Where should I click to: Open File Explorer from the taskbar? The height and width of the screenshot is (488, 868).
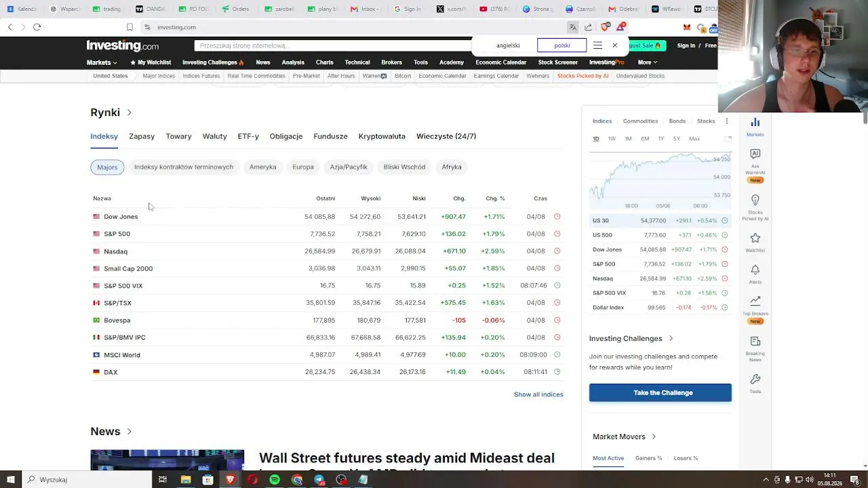[185, 480]
